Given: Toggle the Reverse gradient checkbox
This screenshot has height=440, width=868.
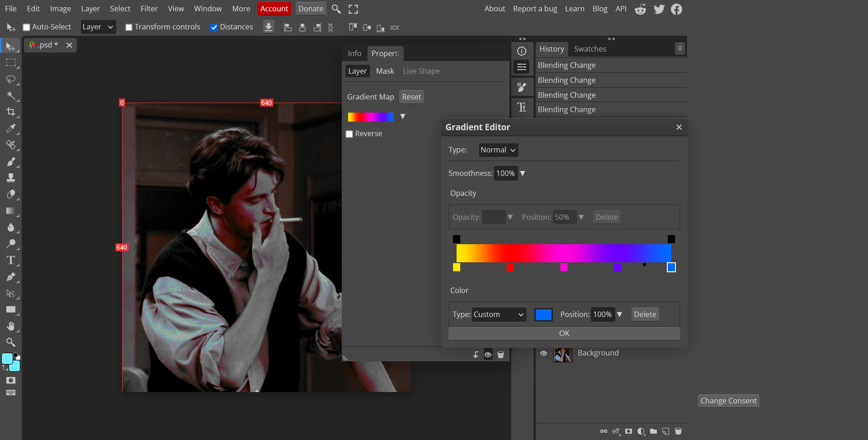Looking at the screenshot, I should (349, 134).
